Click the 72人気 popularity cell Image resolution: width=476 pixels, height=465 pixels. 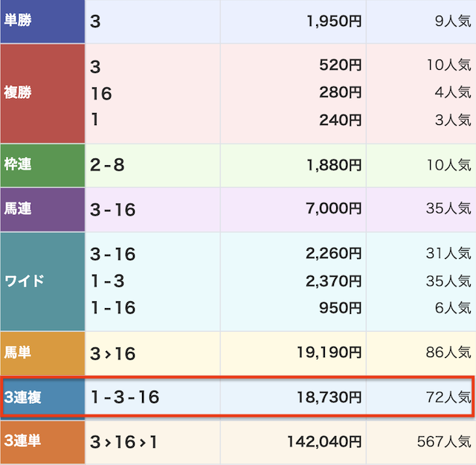pyautogui.click(x=448, y=397)
